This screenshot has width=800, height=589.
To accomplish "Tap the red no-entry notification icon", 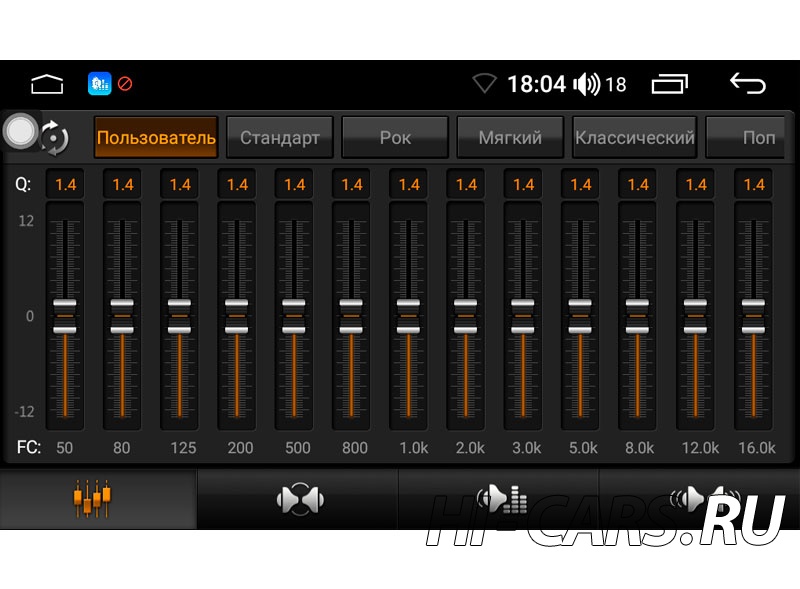I will tap(125, 84).
